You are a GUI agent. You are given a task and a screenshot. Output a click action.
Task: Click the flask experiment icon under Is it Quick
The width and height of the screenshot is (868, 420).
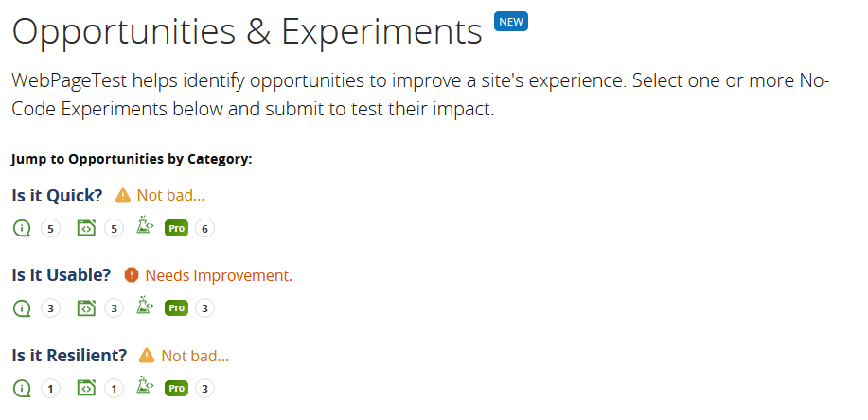point(145,225)
